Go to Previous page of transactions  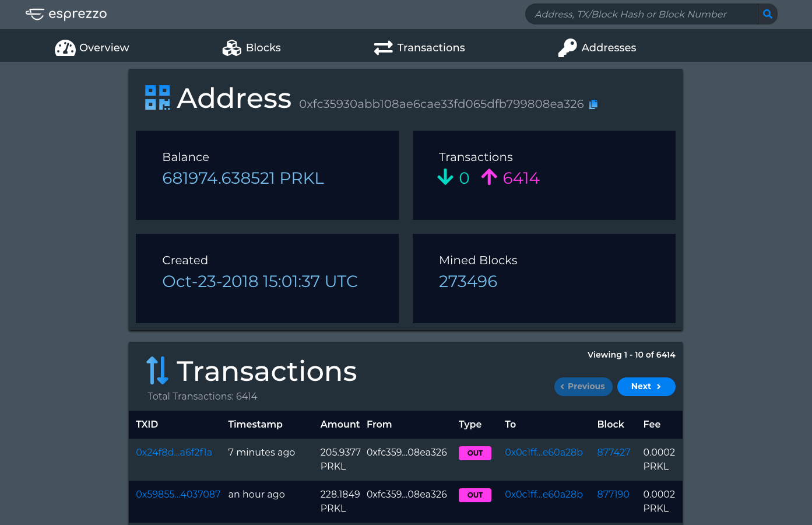583,387
